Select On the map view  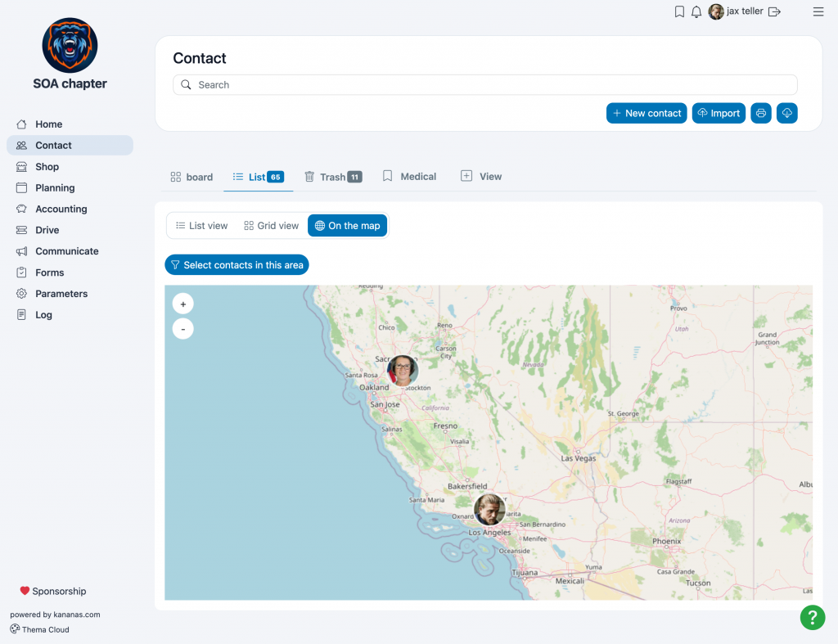347,226
